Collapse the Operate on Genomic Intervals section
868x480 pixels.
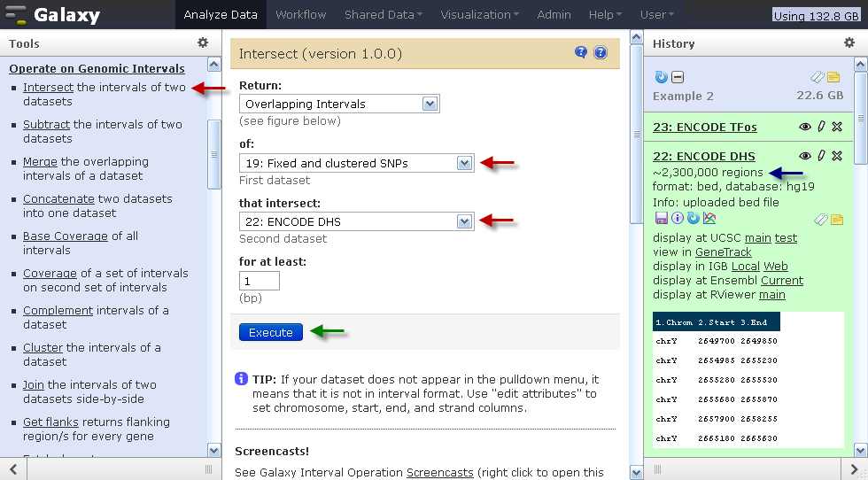pyautogui.click(x=97, y=69)
